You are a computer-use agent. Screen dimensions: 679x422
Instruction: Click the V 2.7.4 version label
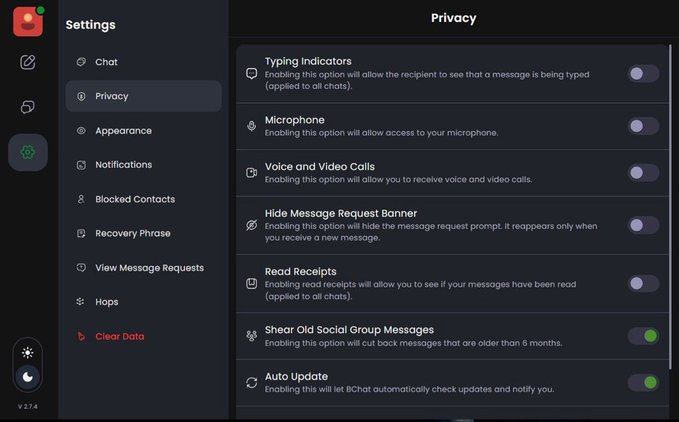28,406
